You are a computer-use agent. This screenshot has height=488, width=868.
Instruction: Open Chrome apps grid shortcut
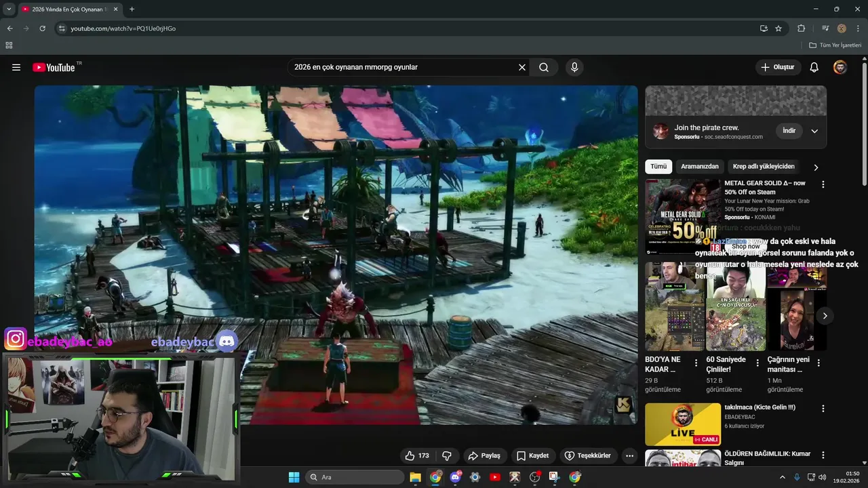pyautogui.click(x=9, y=45)
